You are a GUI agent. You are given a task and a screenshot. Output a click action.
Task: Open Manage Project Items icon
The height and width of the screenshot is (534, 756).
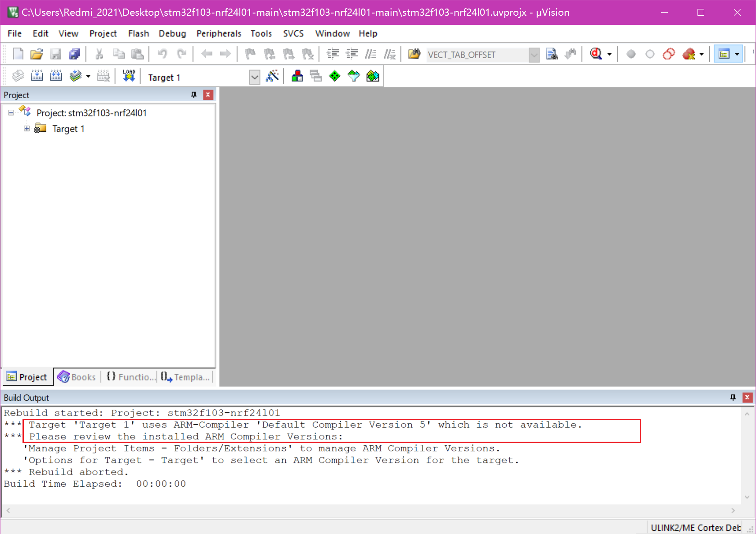tap(297, 76)
